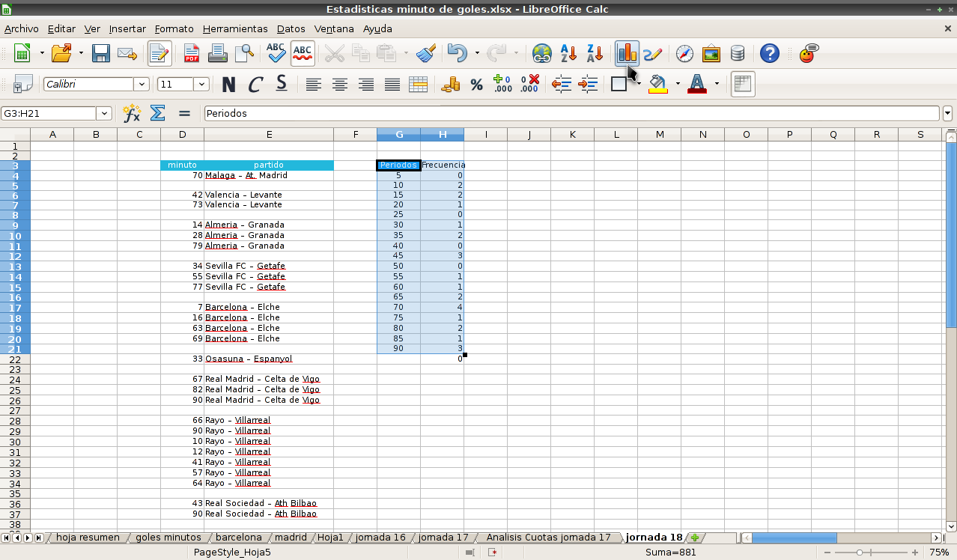
Task: Click the Sum sigma icon
Action: 158,113
